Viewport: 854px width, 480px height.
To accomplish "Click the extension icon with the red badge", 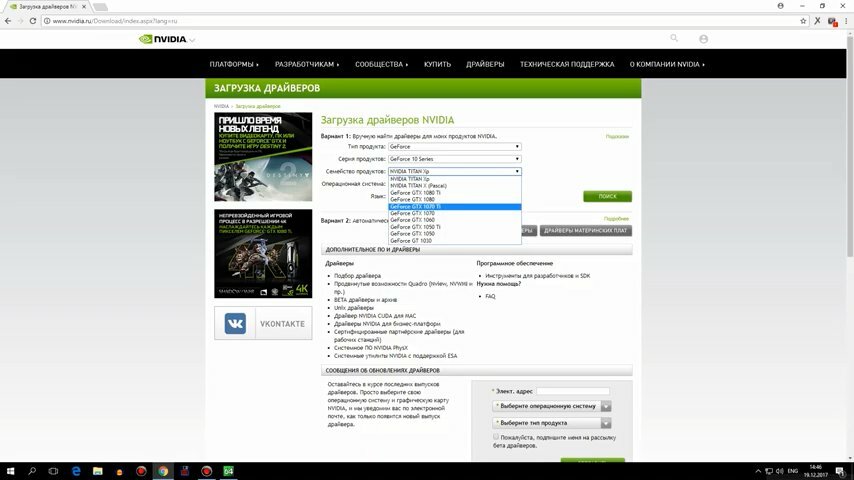I will (832, 21).
